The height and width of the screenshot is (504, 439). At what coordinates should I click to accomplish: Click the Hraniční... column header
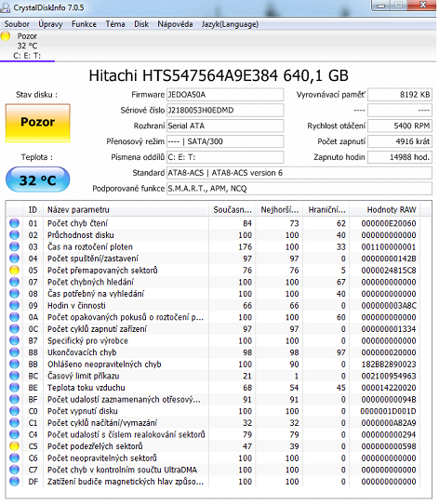pyautogui.click(x=326, y=210)
